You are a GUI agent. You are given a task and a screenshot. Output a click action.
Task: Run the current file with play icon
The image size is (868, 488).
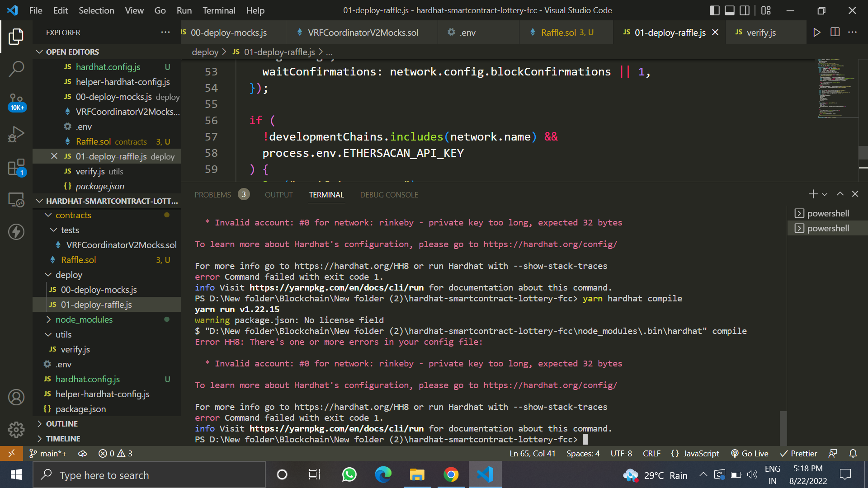816,33
